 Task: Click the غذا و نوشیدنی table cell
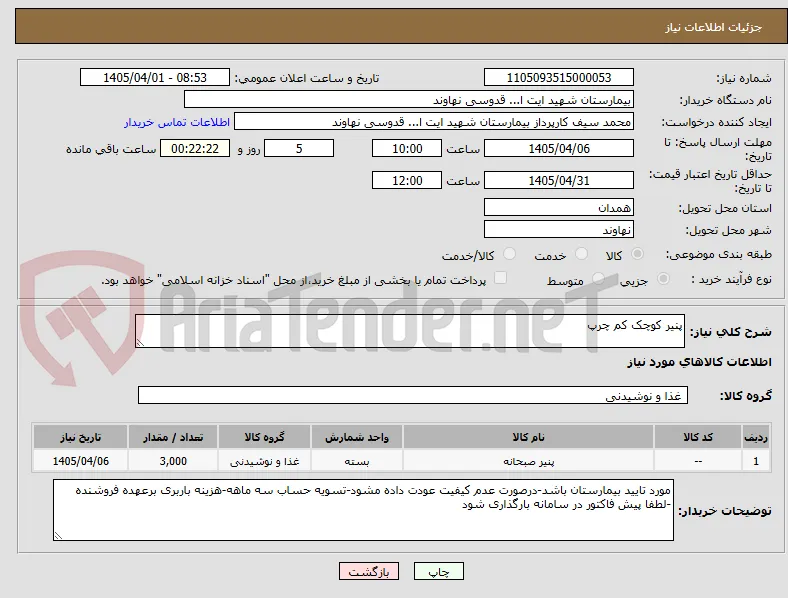click(x=264, y=461)
